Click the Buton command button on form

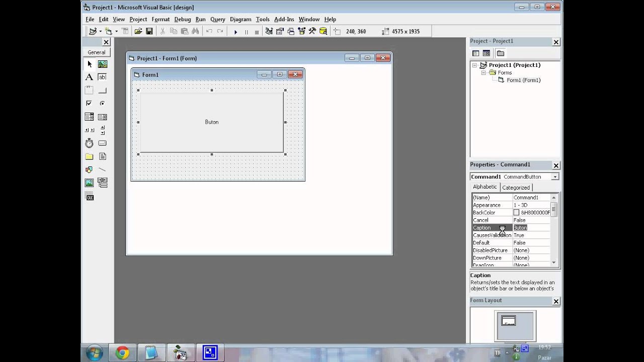coord(212,122)
